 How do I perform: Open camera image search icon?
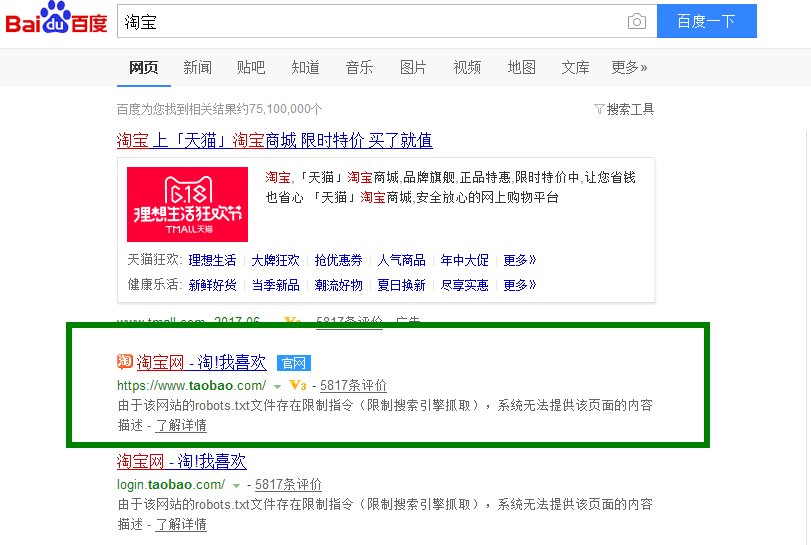coord(637,21)
